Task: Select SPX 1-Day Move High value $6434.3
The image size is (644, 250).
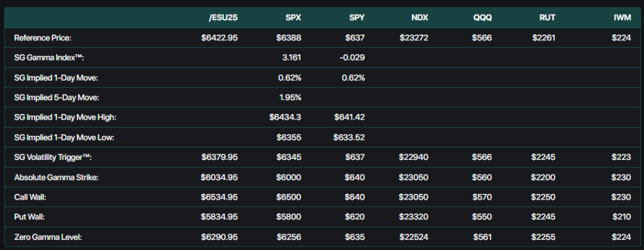Action: click(x=285, y=118)
